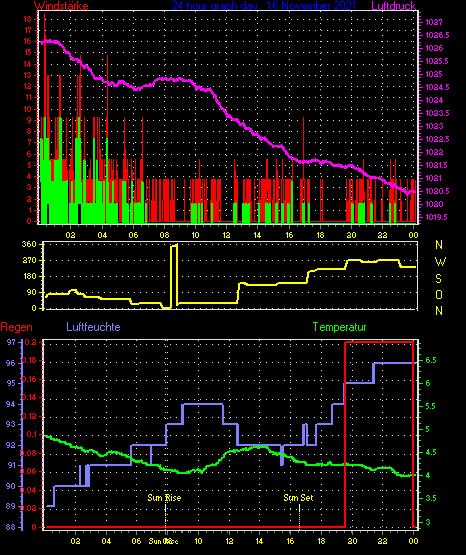This screenshot has height=555, width=466.
Task: Click the W compass letter
Action: [440, 262]
